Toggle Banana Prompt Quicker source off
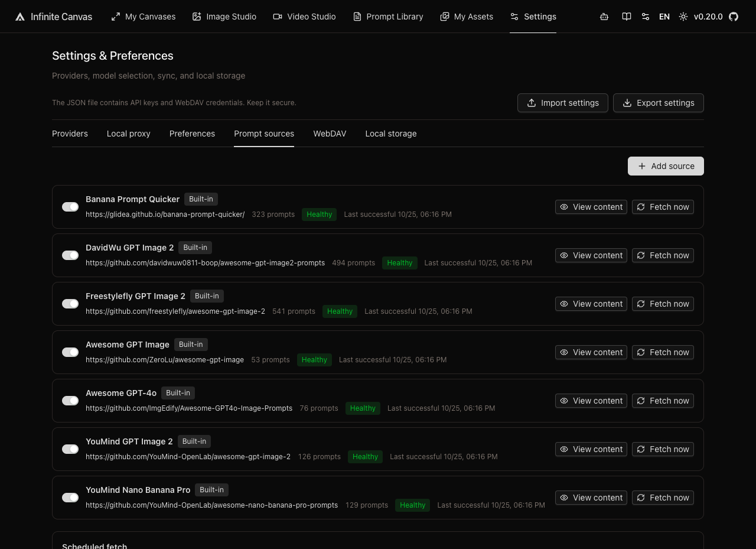This screenshot has height=549, width=756. [x=70, y=207]
